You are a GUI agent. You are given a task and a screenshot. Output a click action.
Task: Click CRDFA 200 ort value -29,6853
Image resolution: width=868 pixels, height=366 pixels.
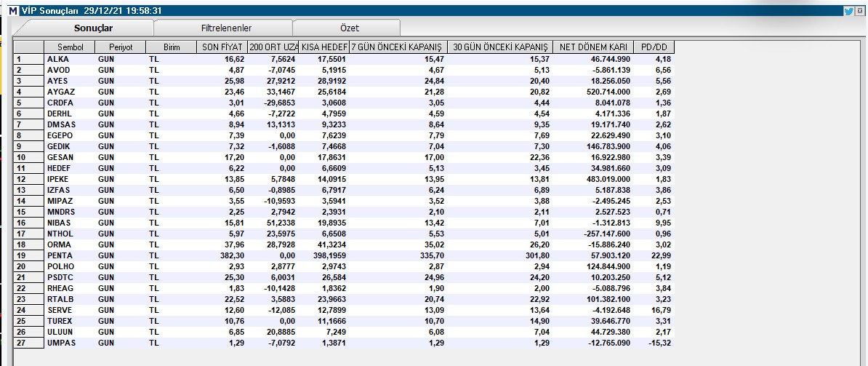280,103
